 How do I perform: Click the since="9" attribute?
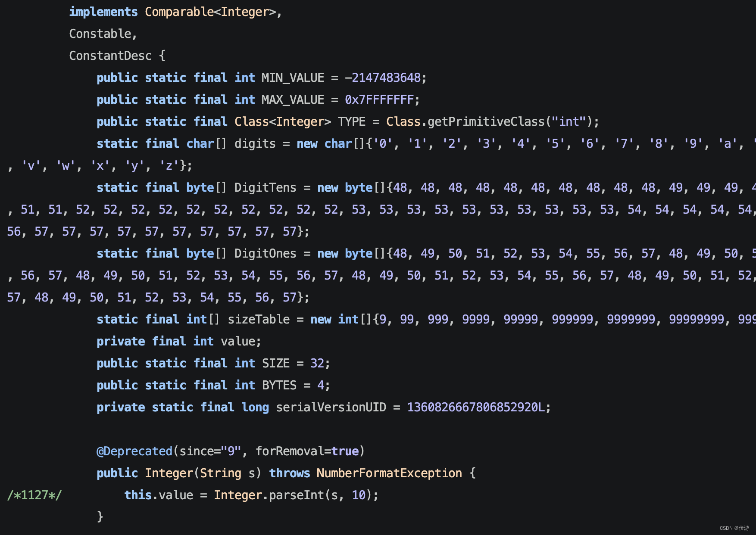(x=210, y=451)
